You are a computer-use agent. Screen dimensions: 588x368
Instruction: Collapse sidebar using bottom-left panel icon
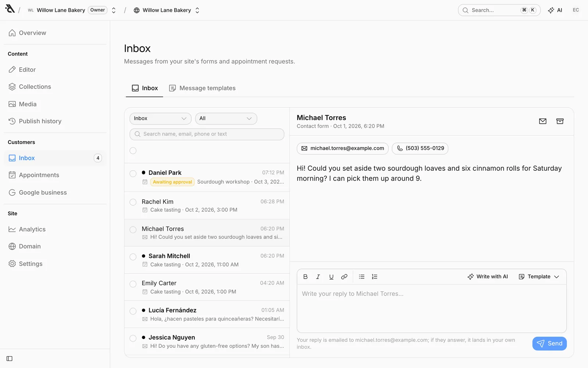[10, 358]
